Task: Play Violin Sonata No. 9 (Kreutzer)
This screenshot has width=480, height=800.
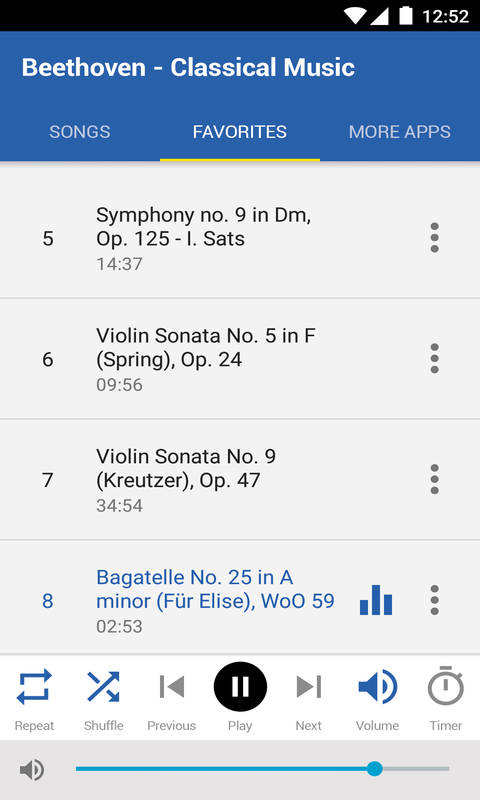Action: [x=240, y=480]
